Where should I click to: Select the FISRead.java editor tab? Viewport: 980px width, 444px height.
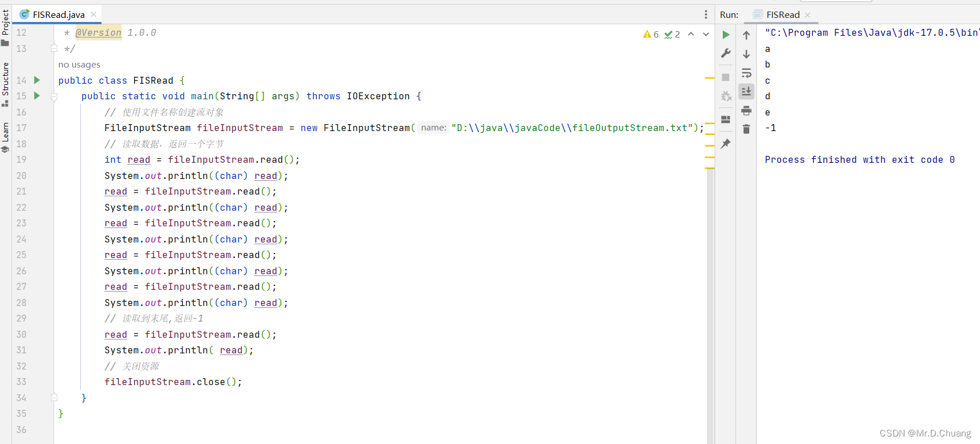pyautogui.click(x=58, y=14)
